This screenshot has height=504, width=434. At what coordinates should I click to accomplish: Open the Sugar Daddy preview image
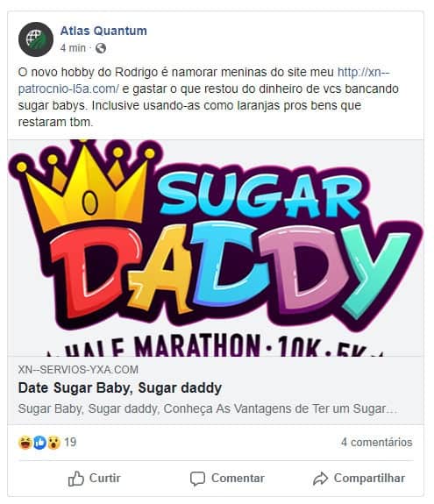coord(216,248)
